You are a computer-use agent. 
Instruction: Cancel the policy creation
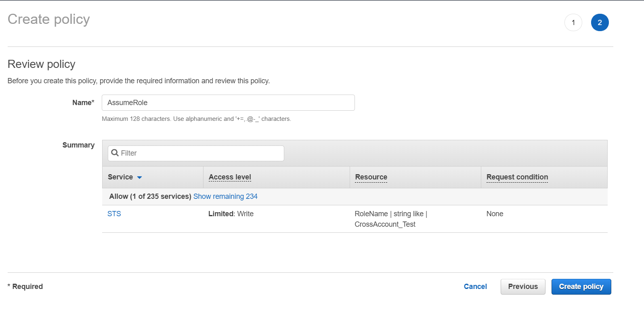475,287
